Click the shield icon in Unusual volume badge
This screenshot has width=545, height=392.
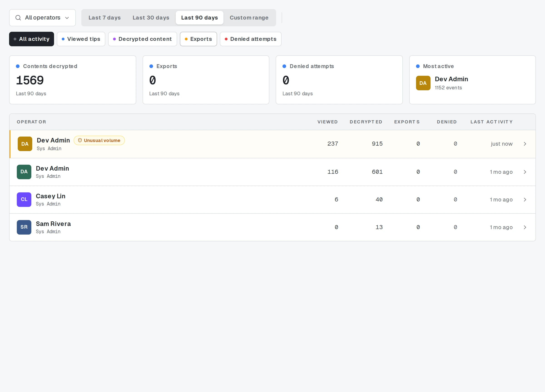80,140
